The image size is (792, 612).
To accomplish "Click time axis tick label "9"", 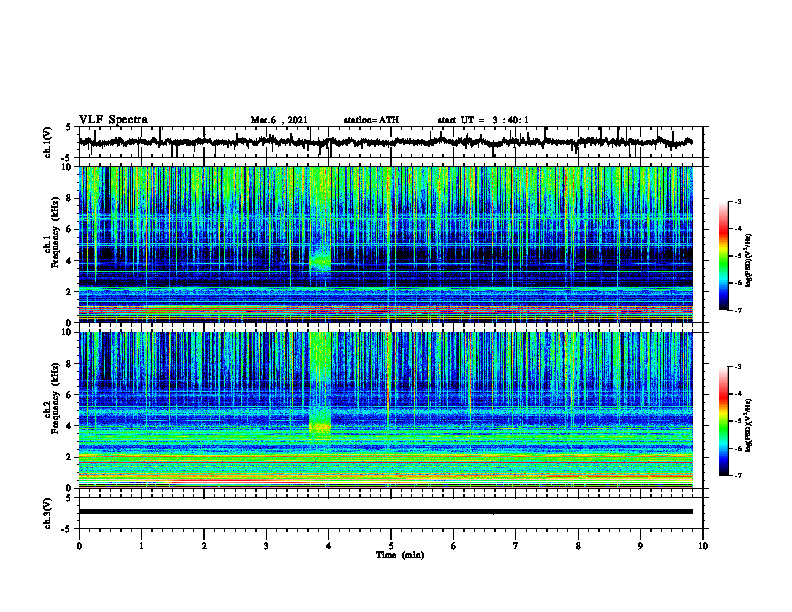I will coord(640,546).
